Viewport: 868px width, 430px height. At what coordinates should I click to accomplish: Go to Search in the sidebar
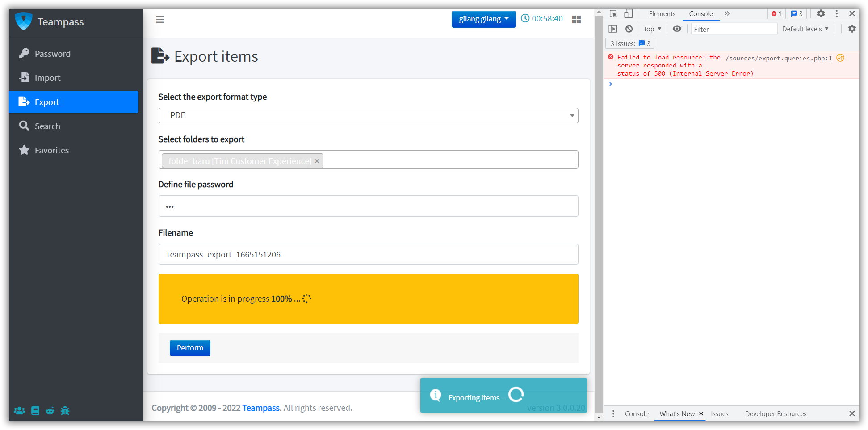(x=74, y=126)
